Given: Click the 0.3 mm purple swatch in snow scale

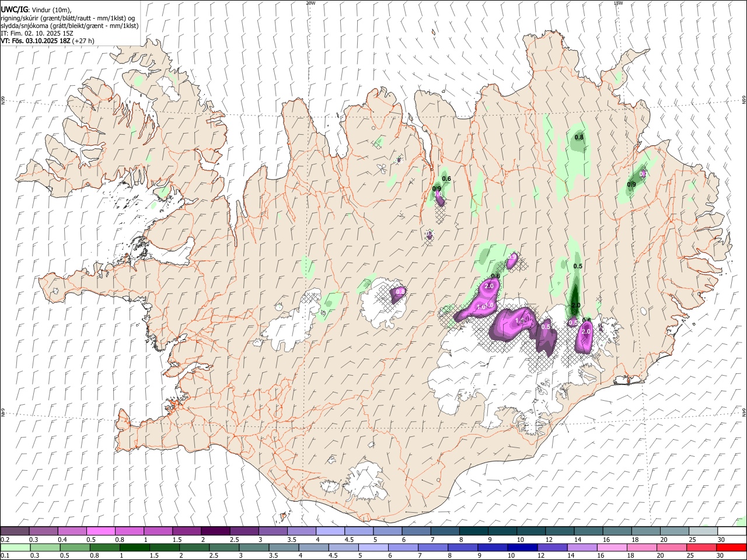Looking at the screenshot, I should [x=44, y=531].
